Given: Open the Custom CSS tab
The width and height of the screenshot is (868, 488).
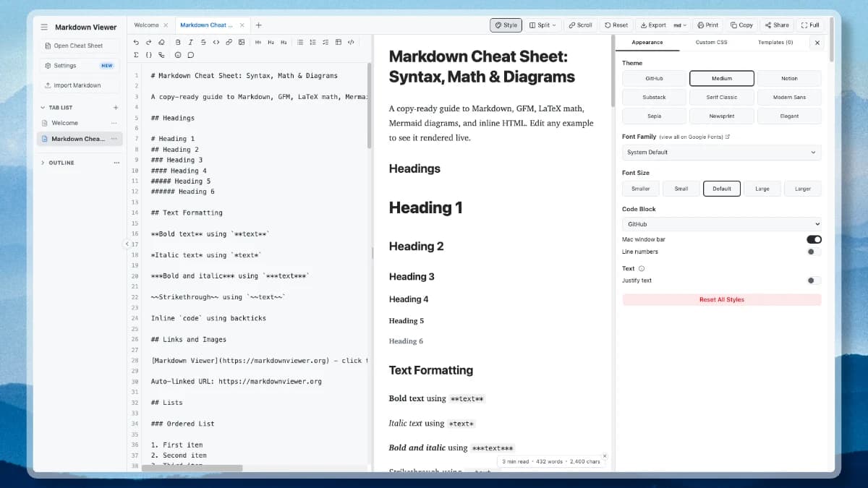Looking at the screenshot, I should pyautogui.click(x=711, y=42).
